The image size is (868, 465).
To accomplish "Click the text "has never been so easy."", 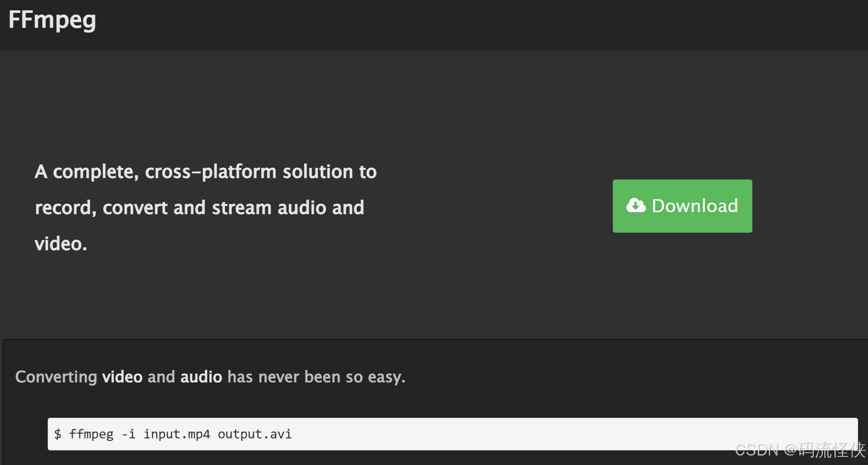I will pos(316,377).
